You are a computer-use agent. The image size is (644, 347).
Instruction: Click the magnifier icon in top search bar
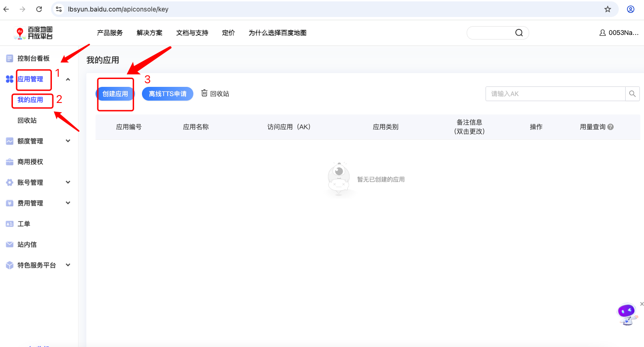point(519,33)
